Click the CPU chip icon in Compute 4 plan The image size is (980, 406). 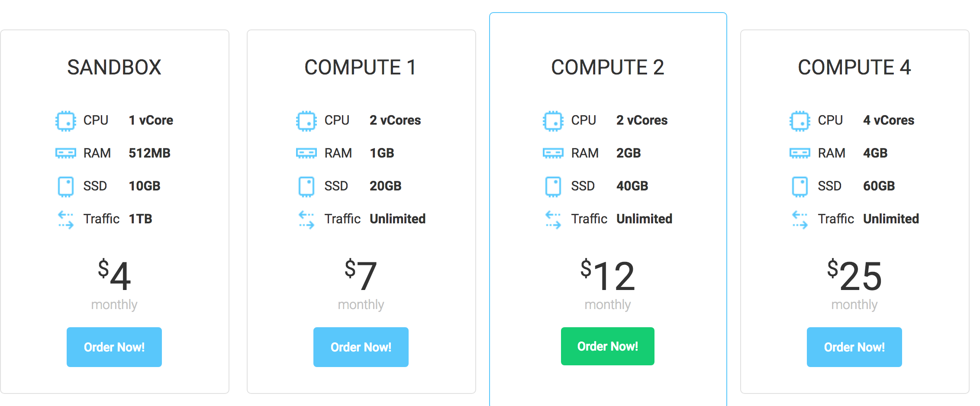click(x=799, y=121)
